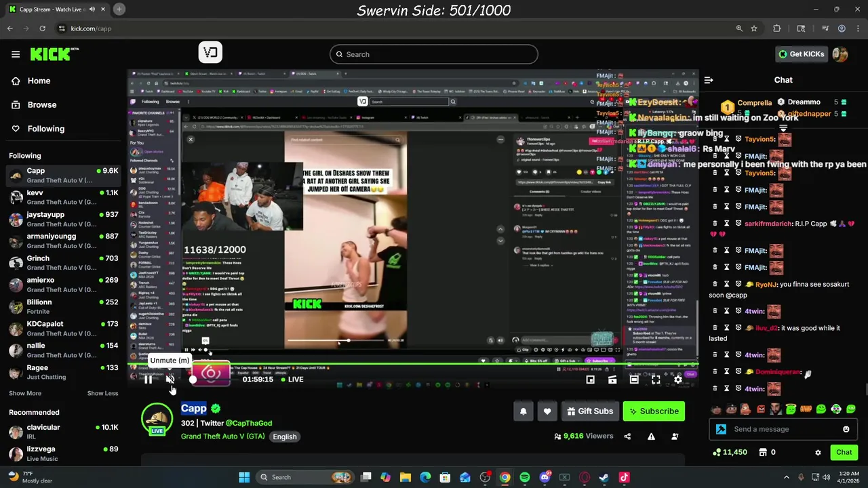This screenshot has width=868, height=488.
Task: Report the stream with the warning icon
Action: (x=651, y=436)
